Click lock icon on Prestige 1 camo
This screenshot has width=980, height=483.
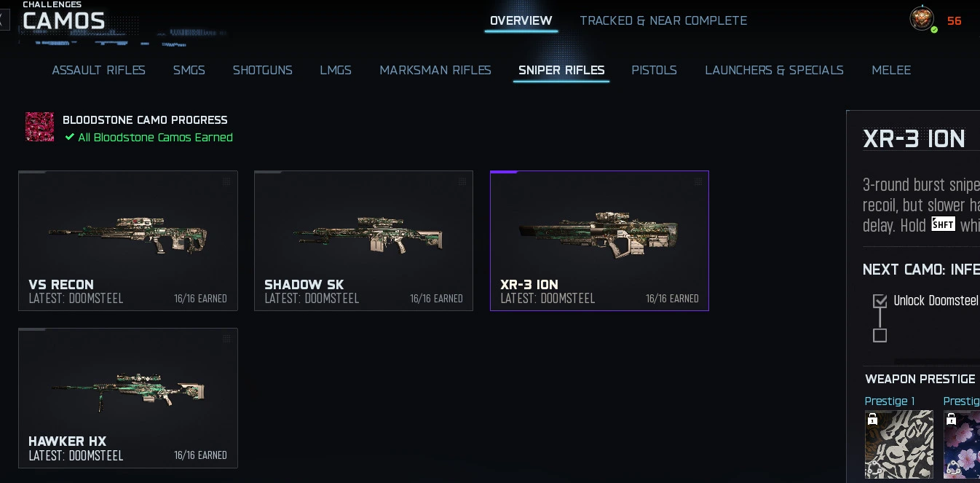click(x=872, y=420)
